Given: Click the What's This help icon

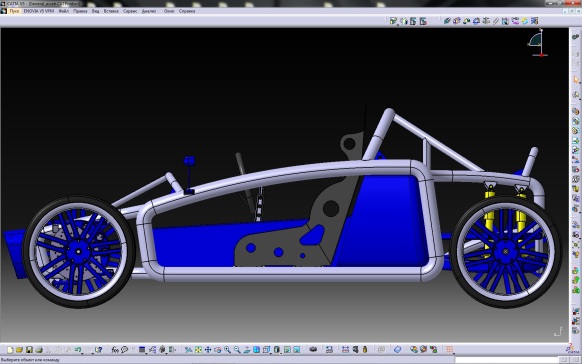Looking at the screenshot, I should (x=98, y=350).
